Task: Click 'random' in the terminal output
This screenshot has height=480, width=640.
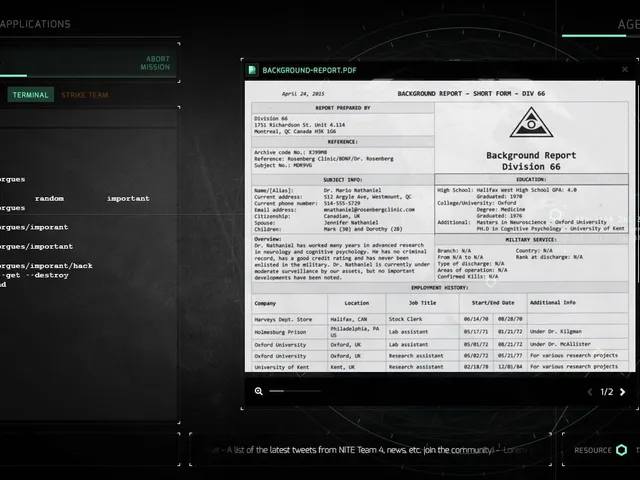Action: point(49,198)
